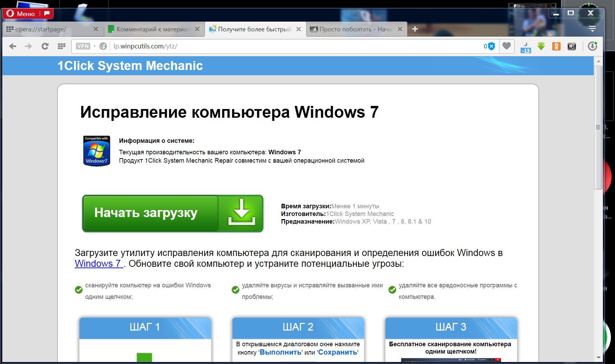615x364 pixels.
Task: Click the Предназначение: label
Action: [x=308, y=222]
